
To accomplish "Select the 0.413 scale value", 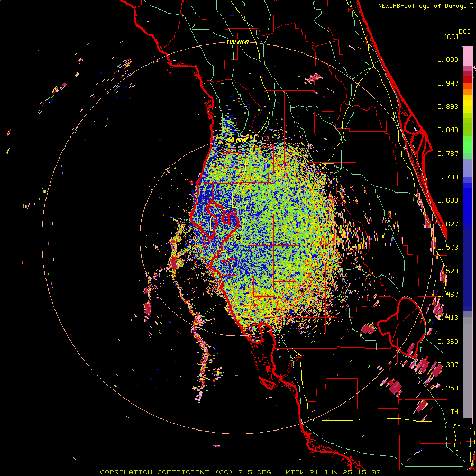I will click(x=448, y=318).
